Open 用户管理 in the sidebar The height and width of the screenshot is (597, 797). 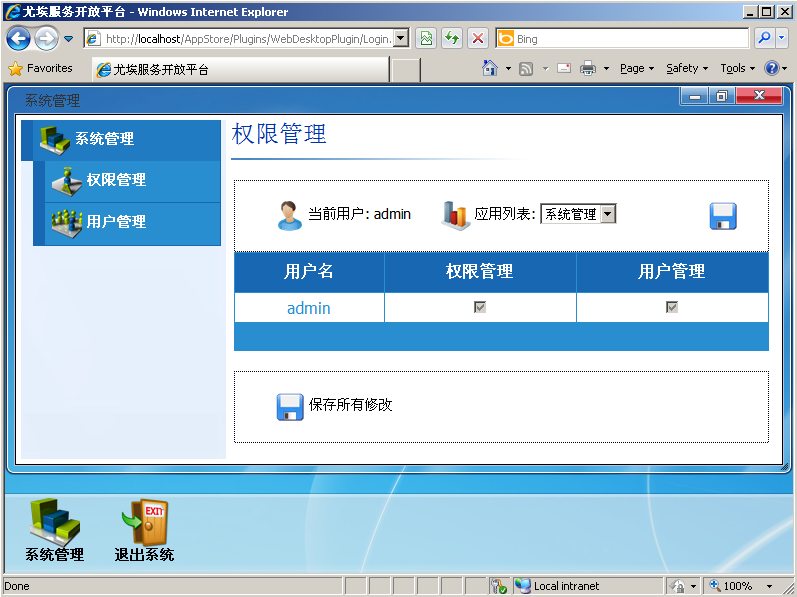[x=133, y=224]
